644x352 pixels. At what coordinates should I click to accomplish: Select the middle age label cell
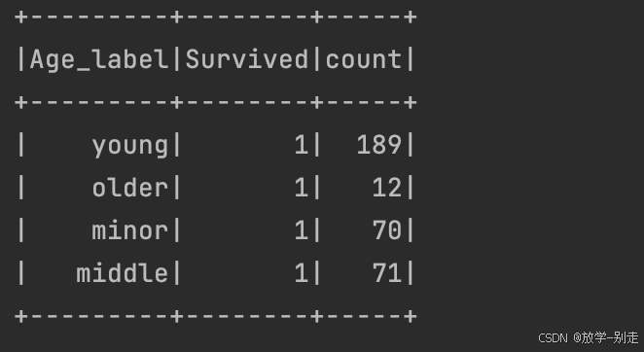(122, 273)
